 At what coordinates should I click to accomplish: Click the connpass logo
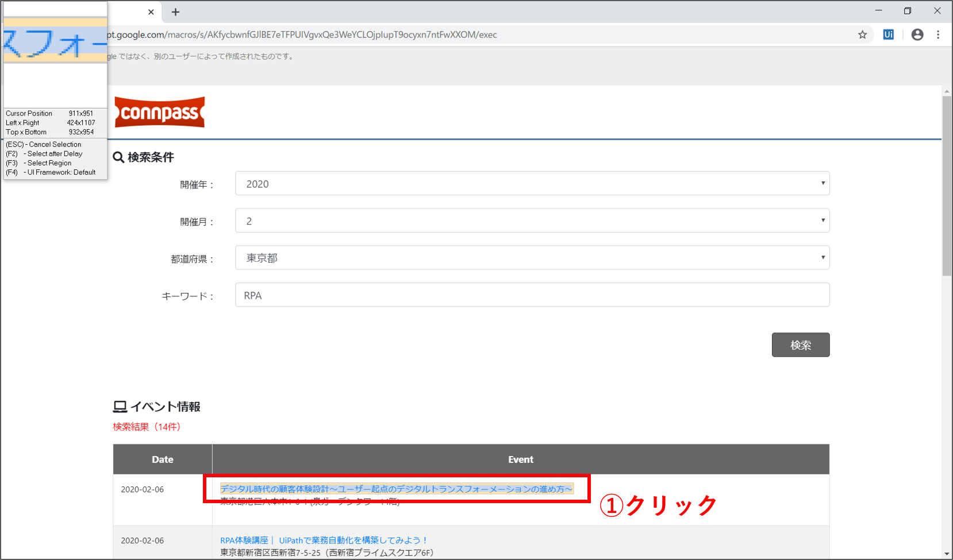click(160, 113)
